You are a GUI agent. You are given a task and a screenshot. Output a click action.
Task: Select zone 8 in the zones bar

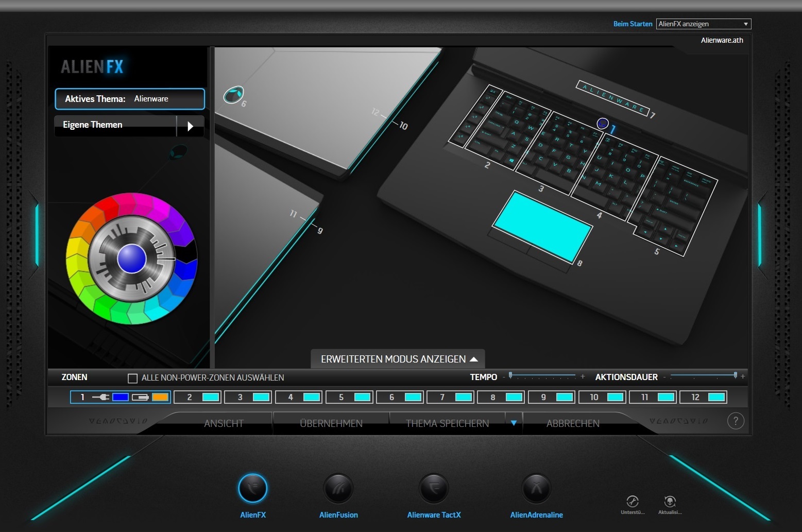(x=501, y=397)
